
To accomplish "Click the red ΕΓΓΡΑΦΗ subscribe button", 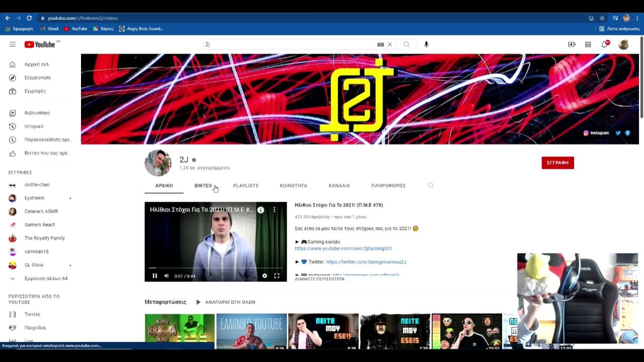I will [x=557, y=163].
